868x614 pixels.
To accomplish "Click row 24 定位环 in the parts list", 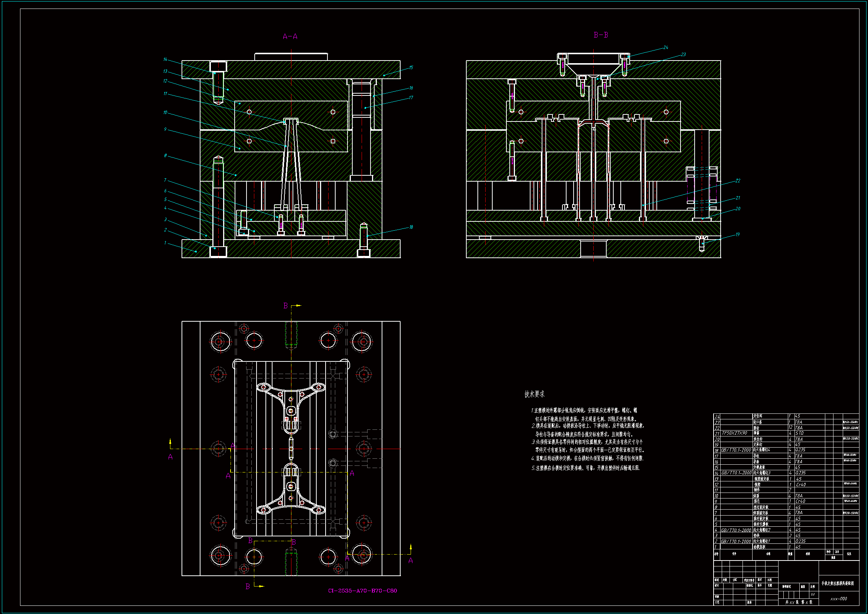I will (x=757, y=416).
